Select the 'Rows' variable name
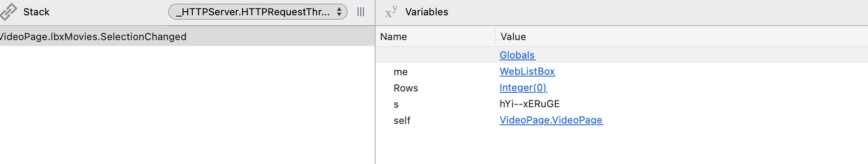The image size is (868, 164). 406,88
